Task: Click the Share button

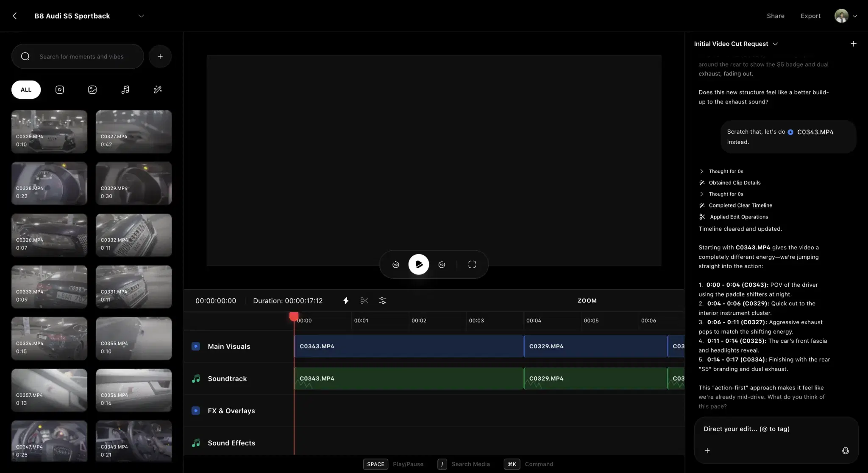Action: click(x=775, y=16)
